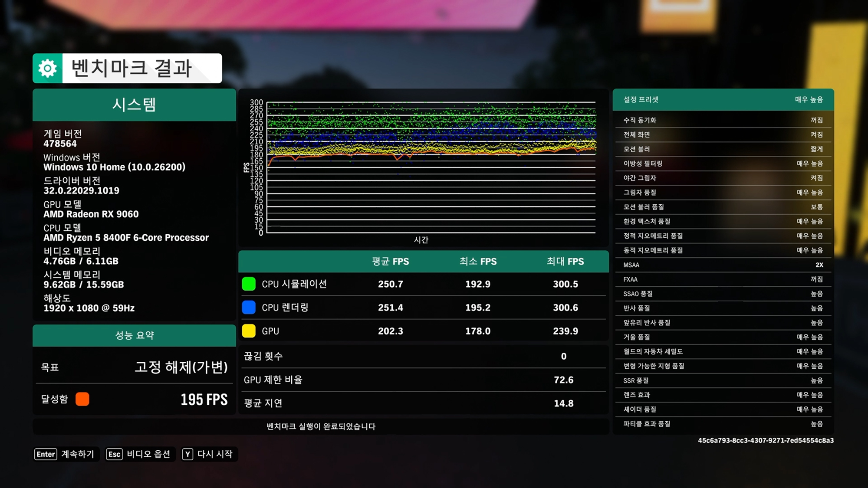Select the 그림자 품질 setting row
The width and height of the screenshot is (868, 488).
(723, 193)
